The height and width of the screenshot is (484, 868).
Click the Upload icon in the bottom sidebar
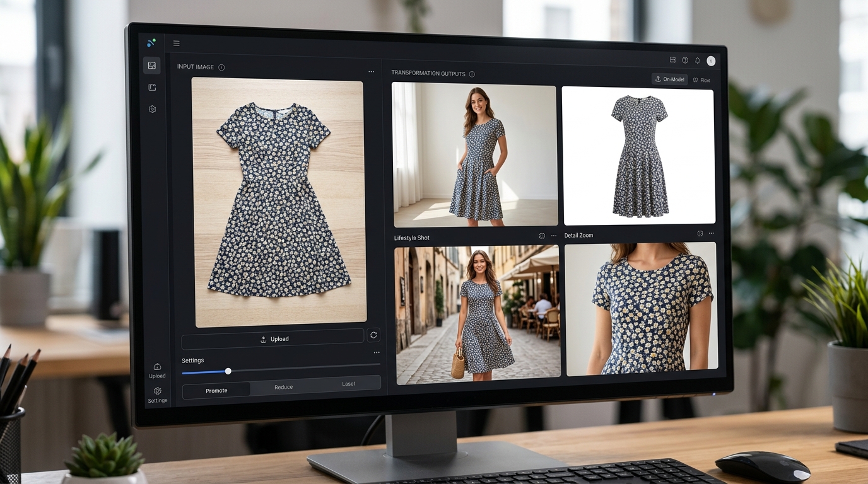coord(157,371)
